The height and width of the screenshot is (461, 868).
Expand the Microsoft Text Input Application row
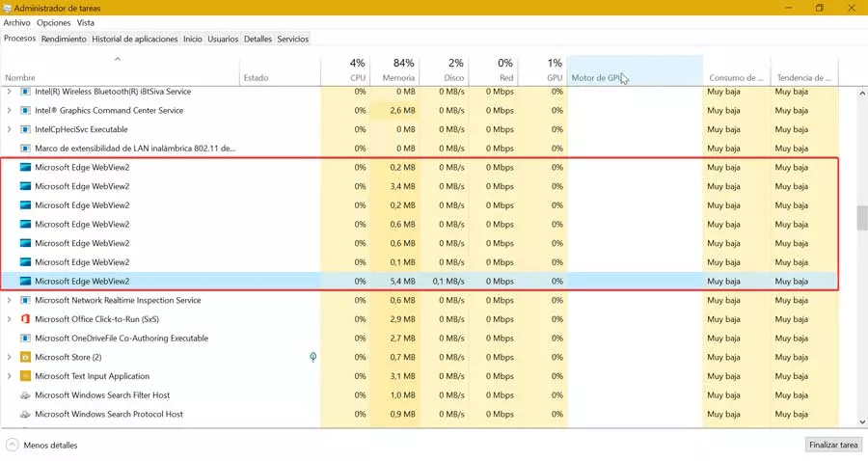tap(9, 376)
